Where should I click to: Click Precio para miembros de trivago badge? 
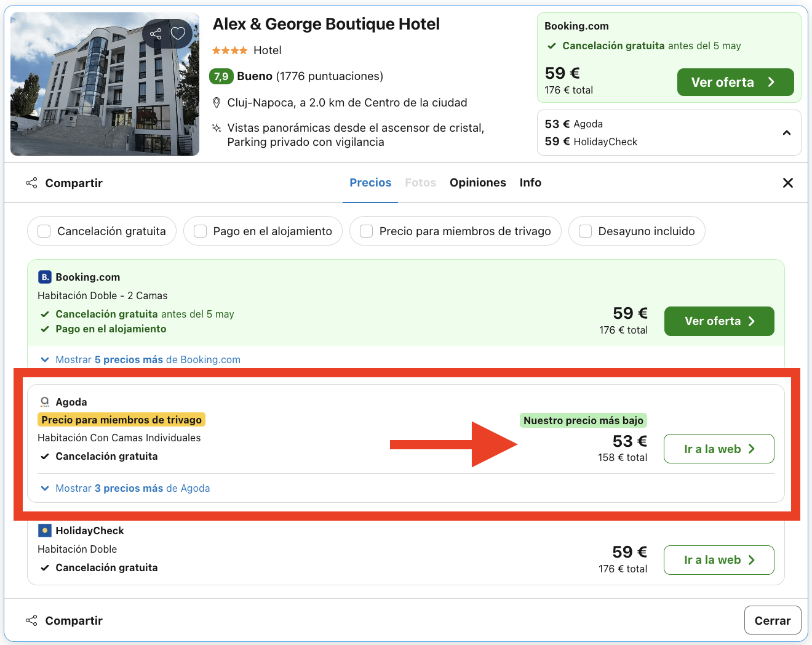click(121, 420)
